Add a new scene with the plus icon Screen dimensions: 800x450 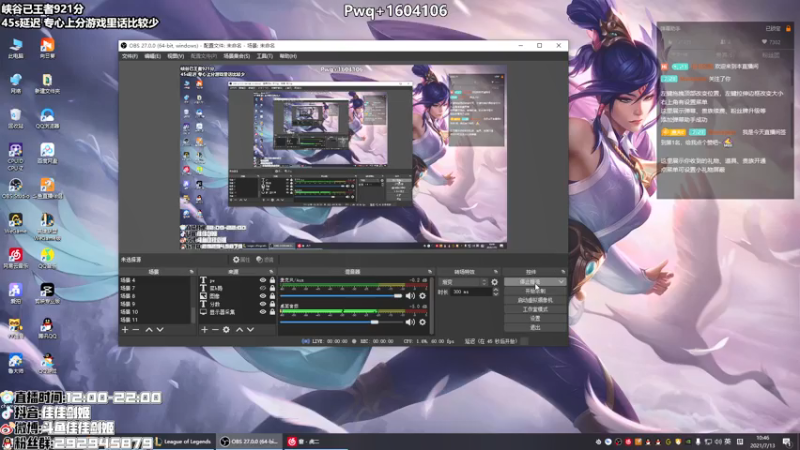[125, 330]
